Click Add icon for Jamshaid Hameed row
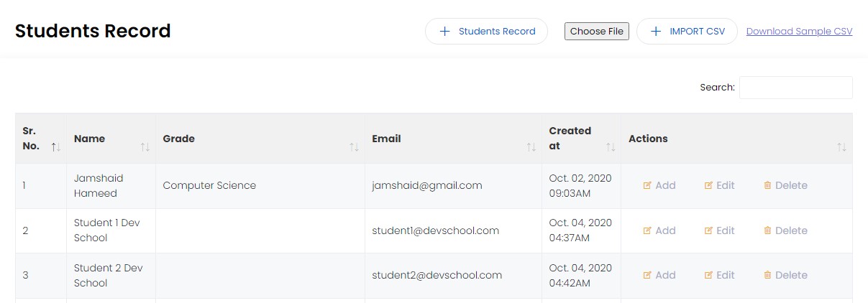Screen dimensions: 868x303 point(647,185)
